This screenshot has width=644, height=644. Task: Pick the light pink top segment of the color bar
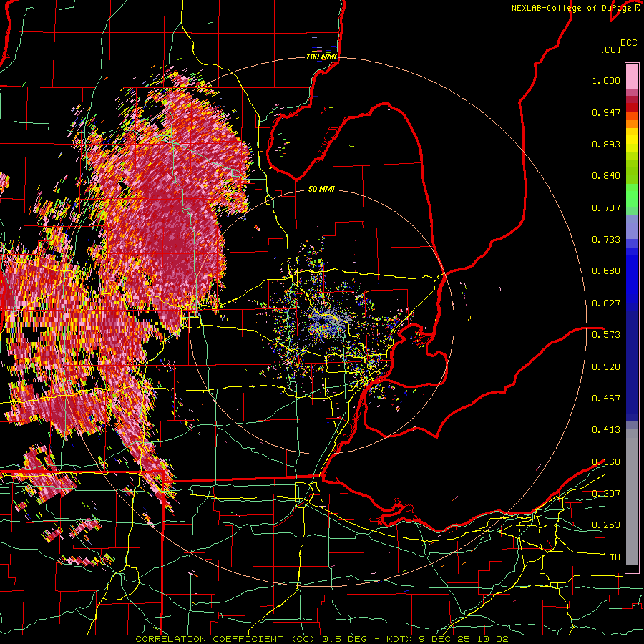[x=632, y=76]
